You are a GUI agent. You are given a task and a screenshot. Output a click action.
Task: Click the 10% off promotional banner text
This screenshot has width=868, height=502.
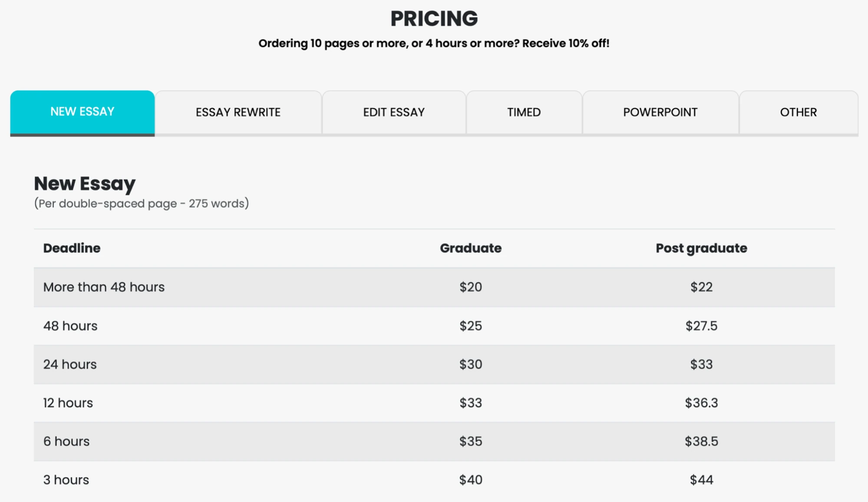[434, 43]
